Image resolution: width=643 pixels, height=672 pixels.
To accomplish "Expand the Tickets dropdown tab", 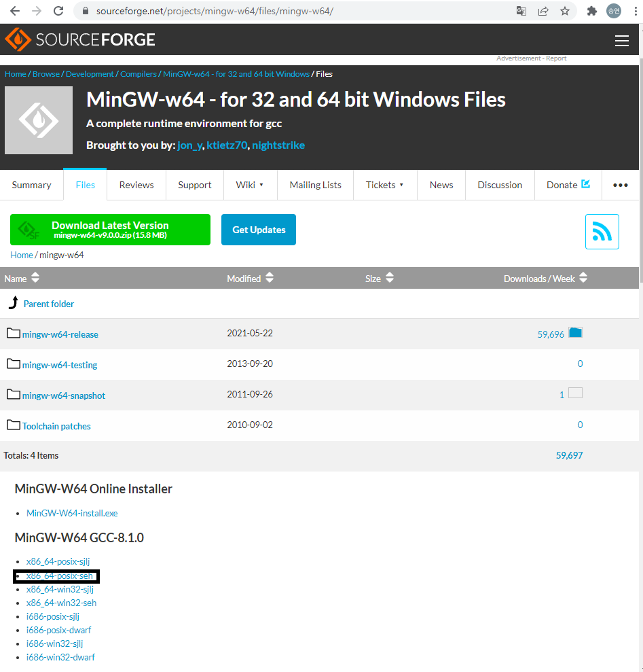I will coord(385,185).
